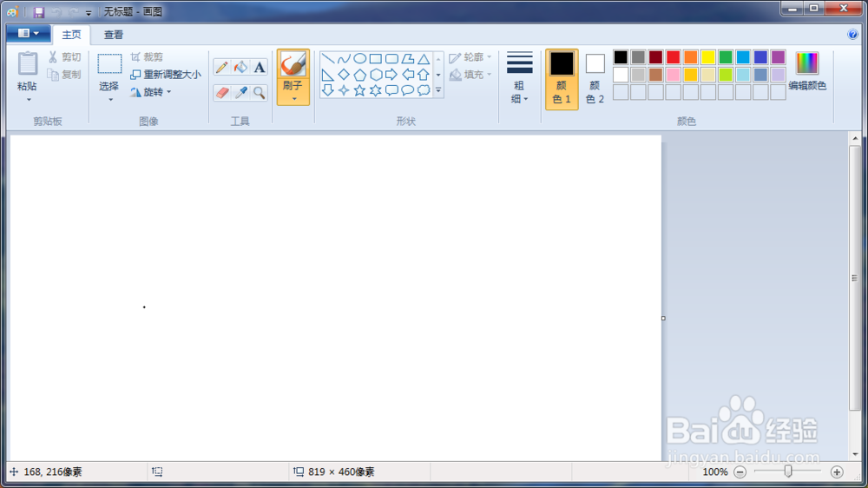Click the zoom out minus button
The height and width of the screenshot is (488, 868).
[740, 472]
